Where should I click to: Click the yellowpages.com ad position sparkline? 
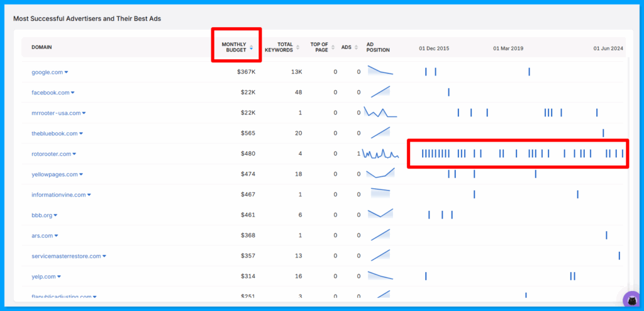click(x=380, y=172)
